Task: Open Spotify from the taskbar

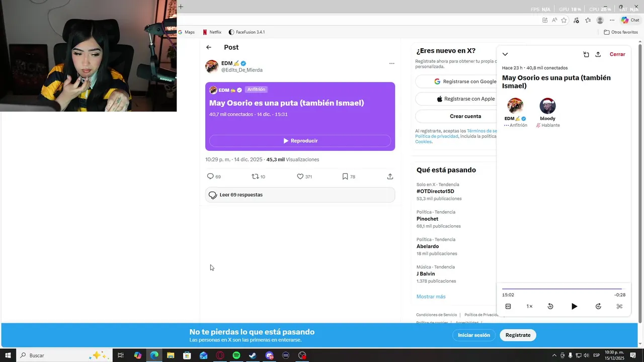Action: click(236, 355)
